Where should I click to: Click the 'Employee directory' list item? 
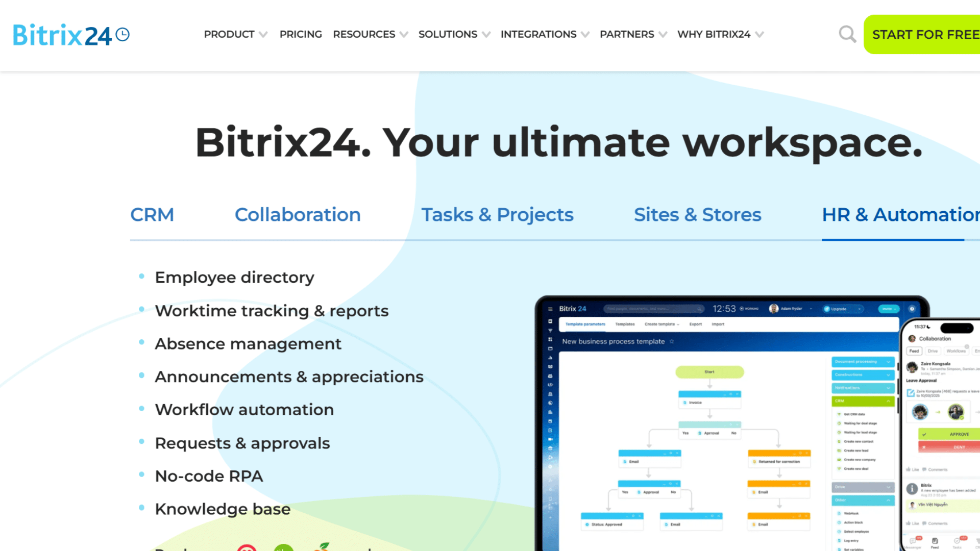(x=234, y=278)
